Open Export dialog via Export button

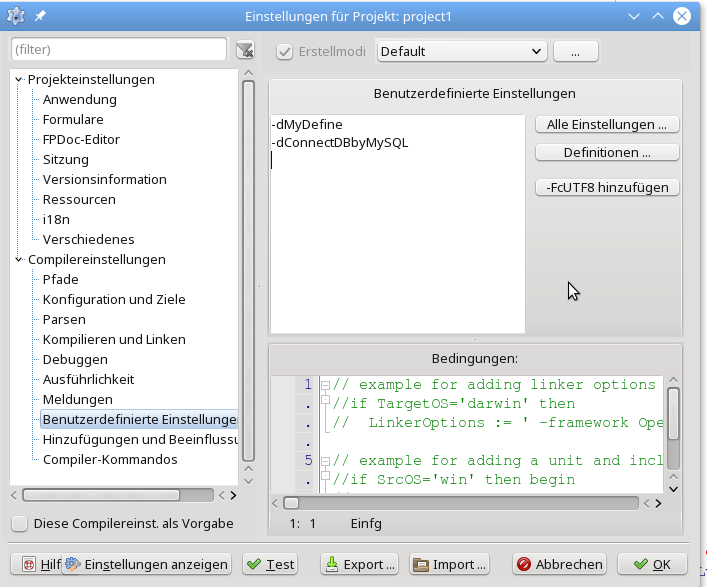(x=360, y=564)
